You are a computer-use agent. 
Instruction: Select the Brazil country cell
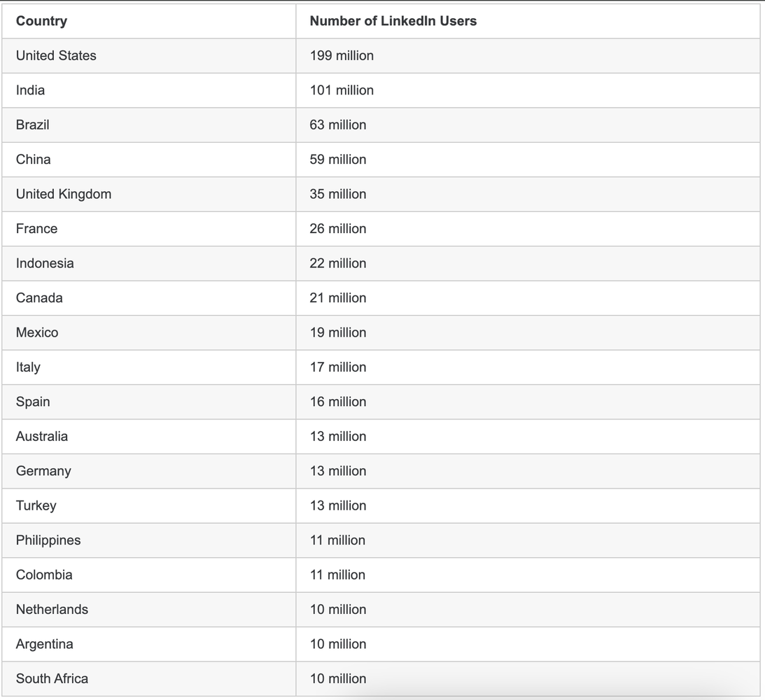tap(32, 125)
